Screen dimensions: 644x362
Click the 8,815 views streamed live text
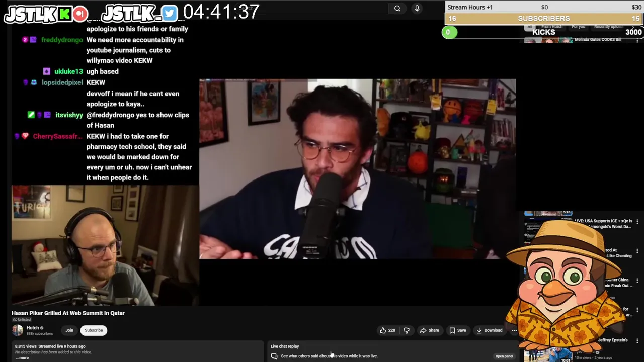[50, 346]
